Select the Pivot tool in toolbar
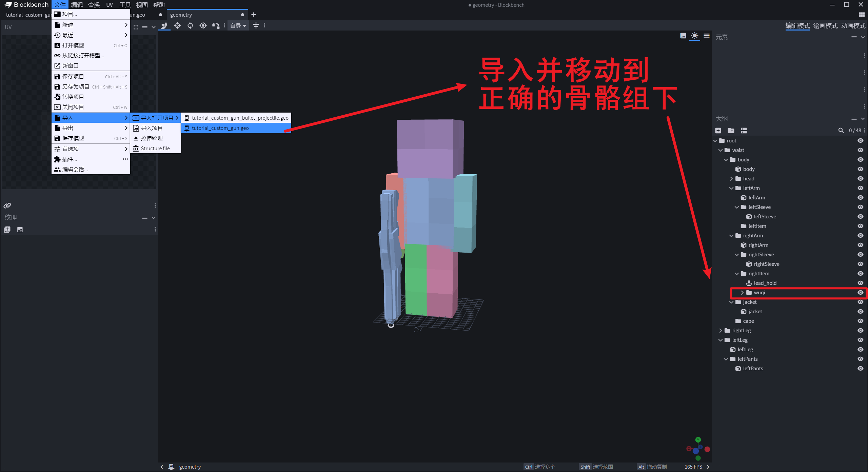 pos(203,25)
